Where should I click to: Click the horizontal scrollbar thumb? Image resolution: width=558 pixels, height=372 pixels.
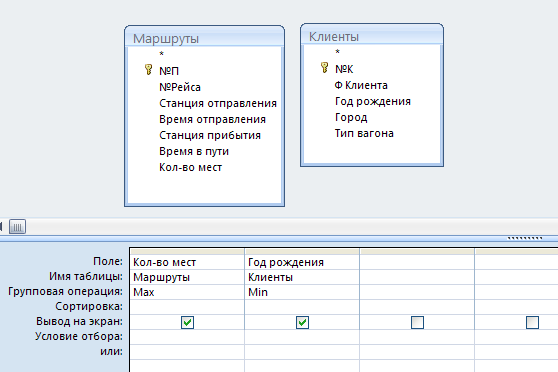[17, 226]
